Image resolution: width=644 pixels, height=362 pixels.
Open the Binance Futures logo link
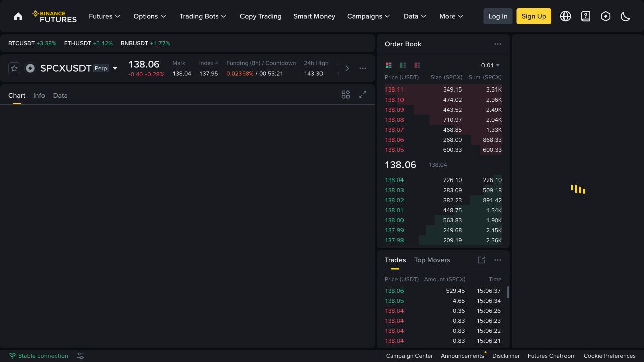(55, 16)
